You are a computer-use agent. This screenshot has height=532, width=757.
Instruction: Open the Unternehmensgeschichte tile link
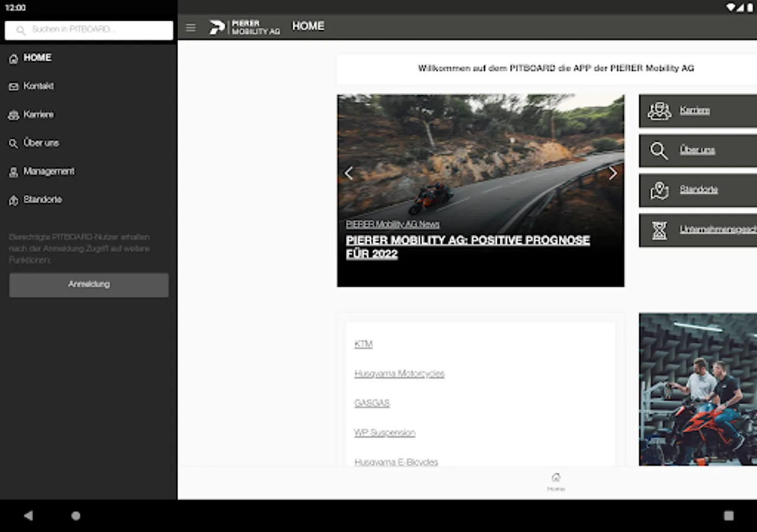click(719, 229)
